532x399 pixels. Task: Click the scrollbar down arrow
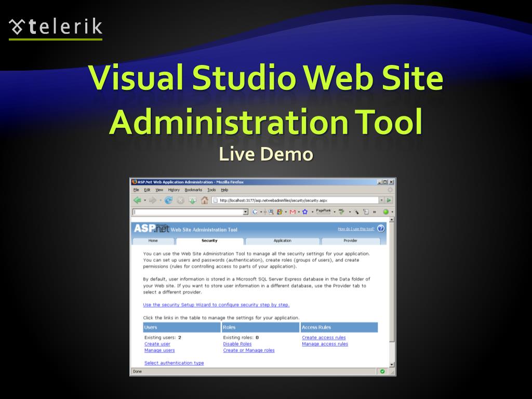tap(392, 365)
